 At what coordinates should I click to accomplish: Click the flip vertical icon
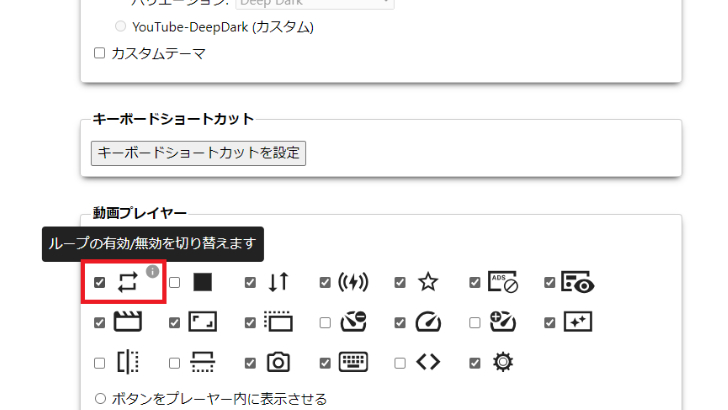tap(202, 362)
